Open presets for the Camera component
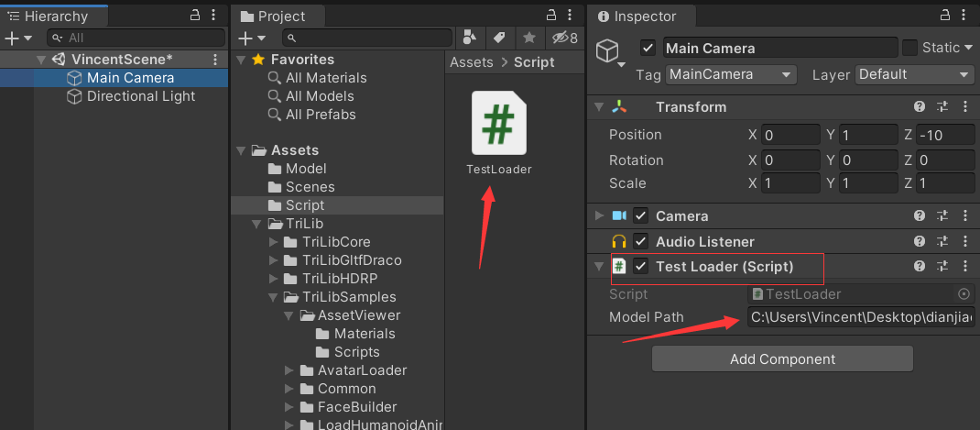 click(942, 216)
